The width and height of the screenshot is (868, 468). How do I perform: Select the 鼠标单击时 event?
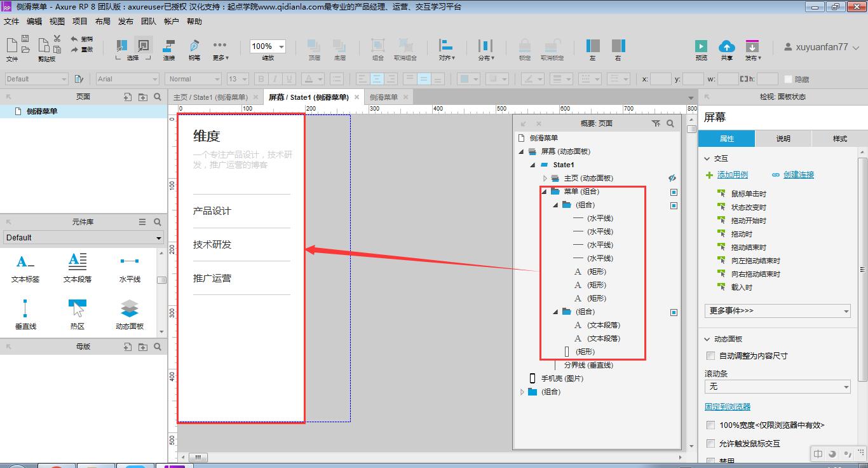point(749,194)
